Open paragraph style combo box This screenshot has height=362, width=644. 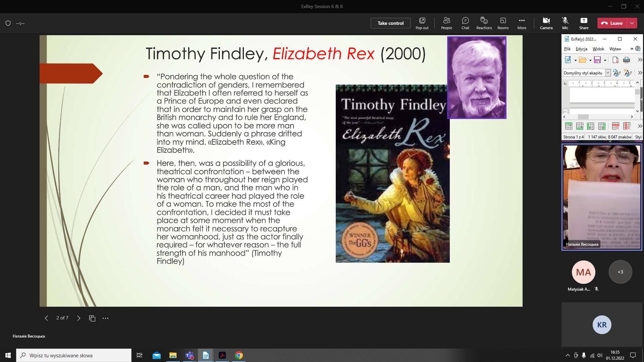point(587,73)
